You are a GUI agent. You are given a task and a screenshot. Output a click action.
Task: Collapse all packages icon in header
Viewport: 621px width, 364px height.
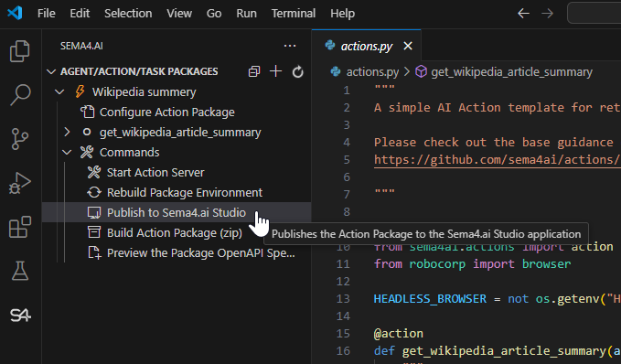click(254, 71)
